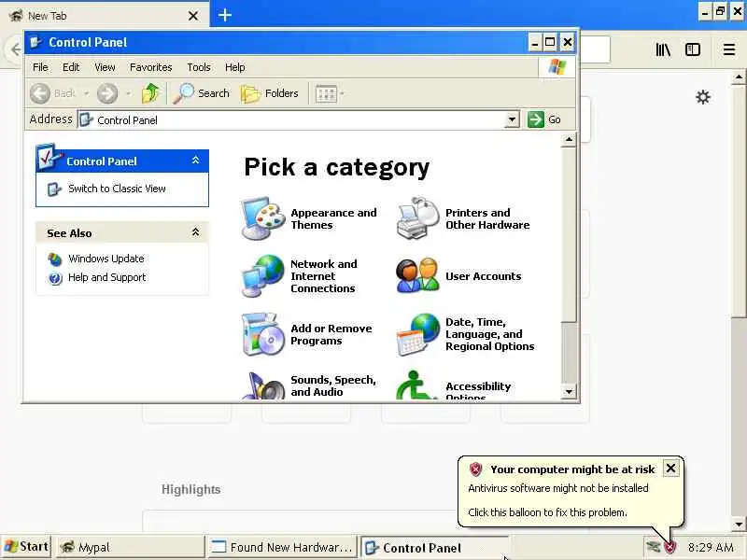The height and width of the screenshot is (560, 747).
Task: Open Mypal hamburger menu
Action: (728, 49)
